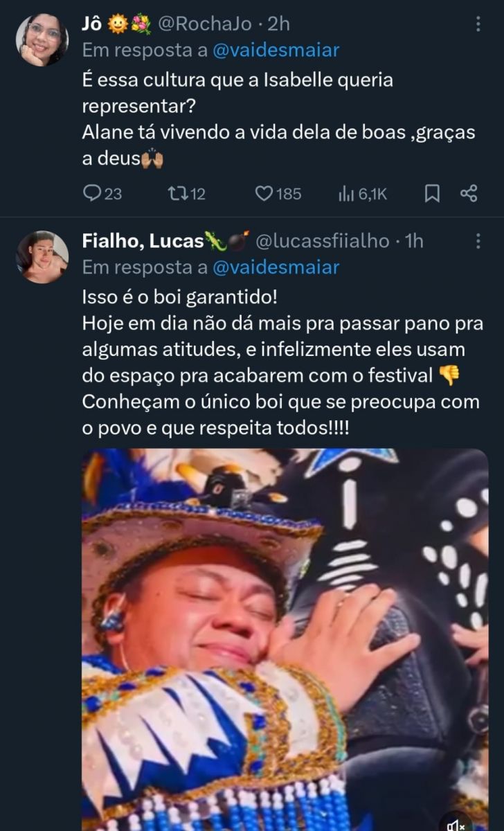504x831 pixels.
Task: Tap the @lucassfiialho username handle
Action: pyautogui.click(x=323, y=241)
